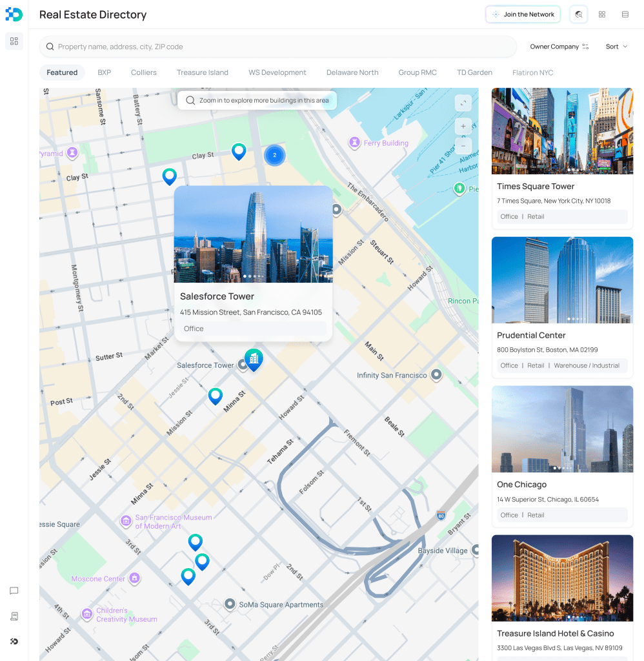Zoom out with the map minus button
Viewport: 644px width, 661px height.
(x=463, y=145)
